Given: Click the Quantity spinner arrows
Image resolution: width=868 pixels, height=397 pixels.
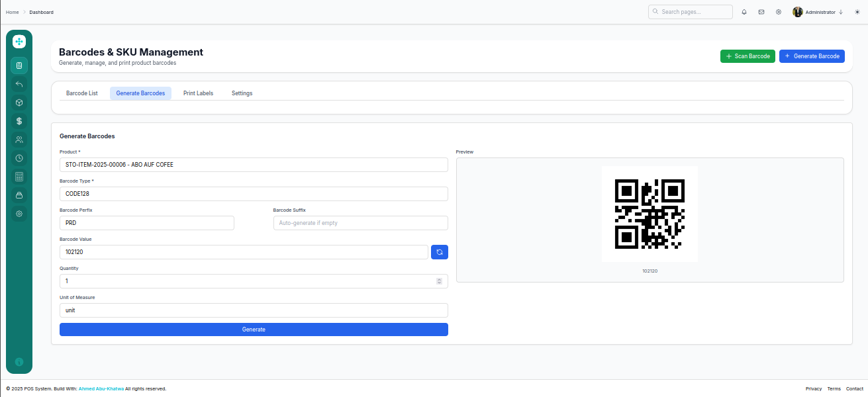Looking at the screenshot, I should [x=439, y=281].
